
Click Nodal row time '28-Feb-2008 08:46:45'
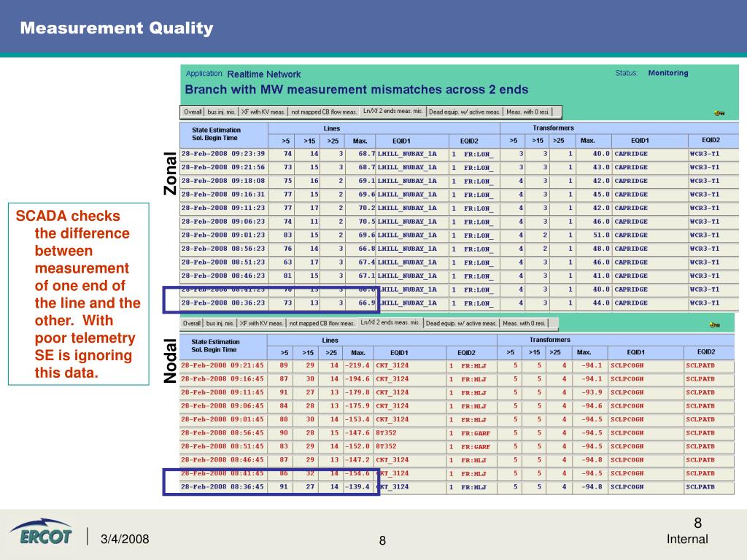[x=222, y=460]
